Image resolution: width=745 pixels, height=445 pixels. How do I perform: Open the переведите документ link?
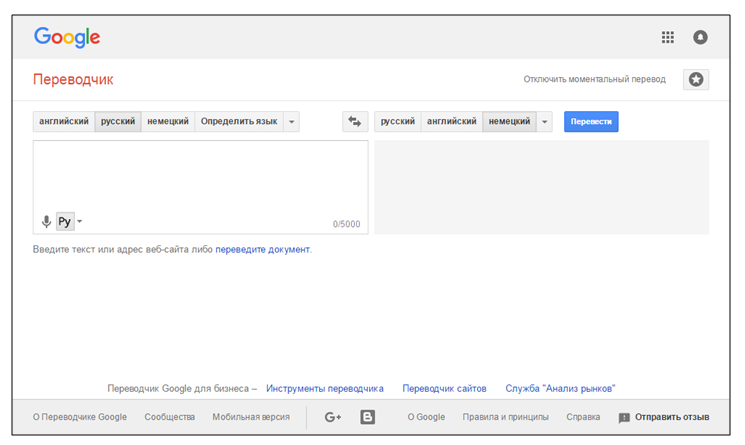tap(262, 249)
